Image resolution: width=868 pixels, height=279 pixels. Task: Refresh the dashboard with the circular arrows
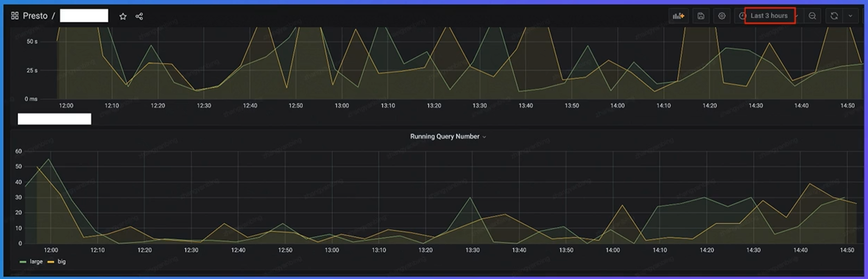(x=834, y=16)
